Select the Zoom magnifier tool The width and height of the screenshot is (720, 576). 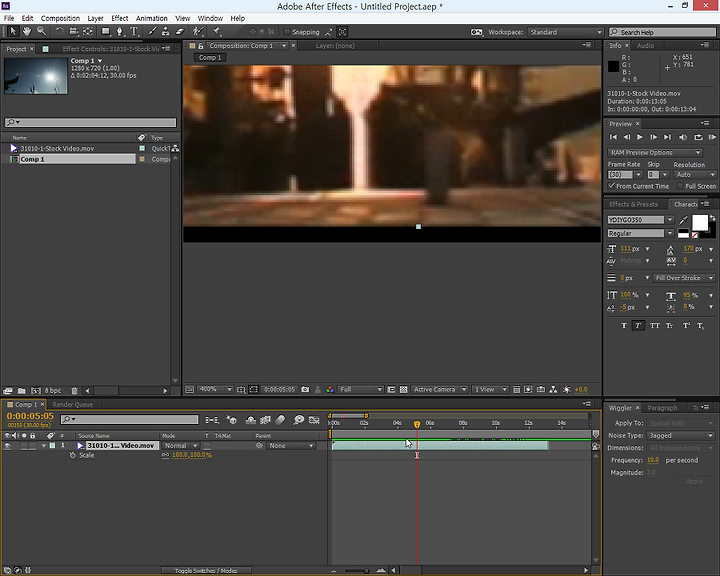[41, 32]
